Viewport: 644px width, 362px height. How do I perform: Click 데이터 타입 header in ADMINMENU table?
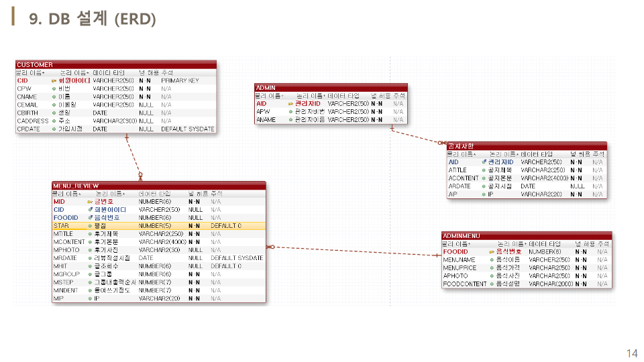pos(545,244)
